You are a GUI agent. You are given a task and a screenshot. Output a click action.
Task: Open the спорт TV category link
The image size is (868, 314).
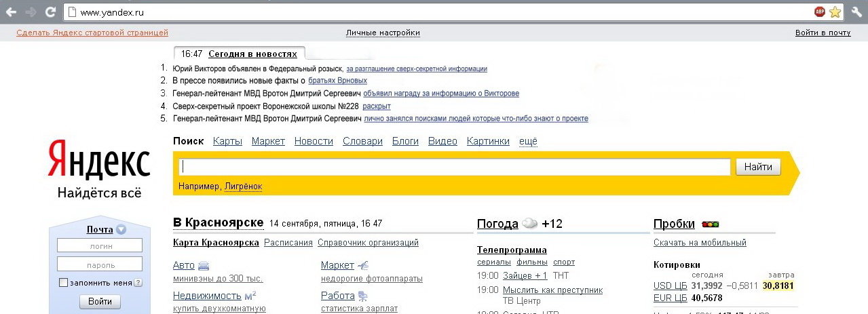(564, 262)
